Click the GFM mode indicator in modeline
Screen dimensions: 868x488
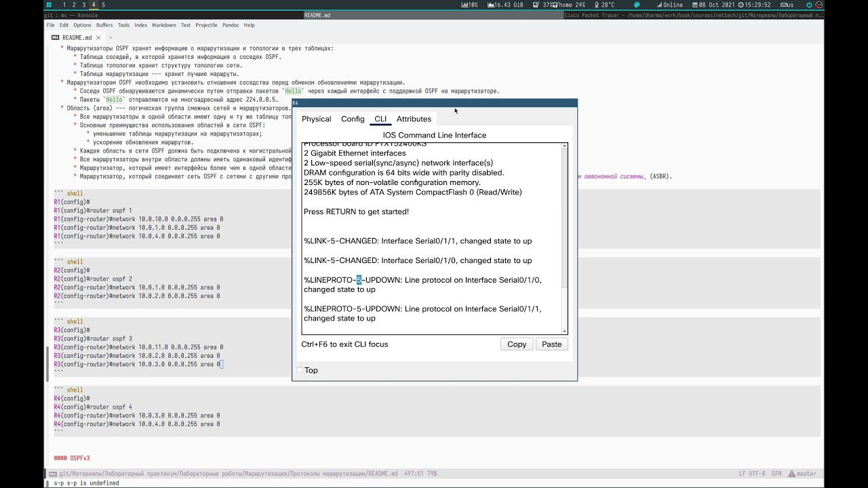click(776, 474)
